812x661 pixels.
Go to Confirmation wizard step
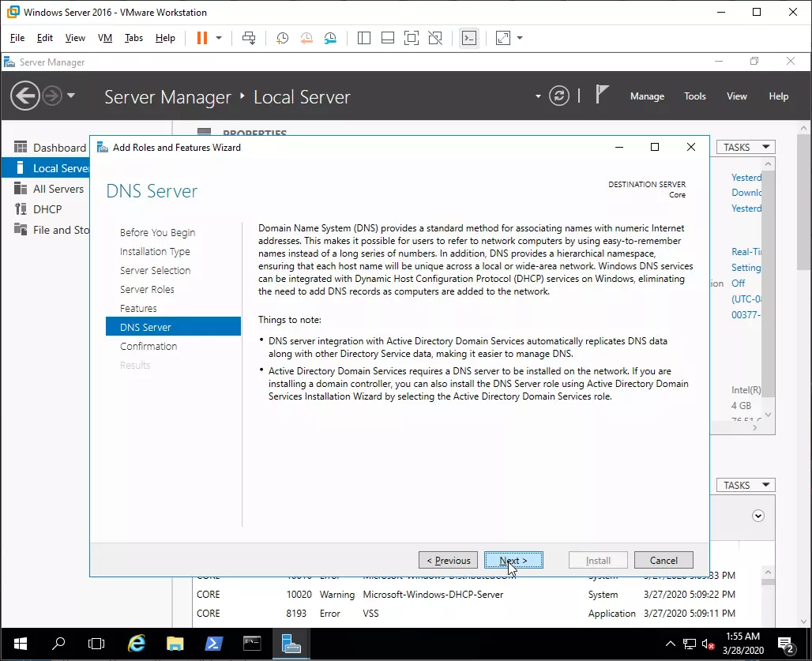(x=148, y=346)
